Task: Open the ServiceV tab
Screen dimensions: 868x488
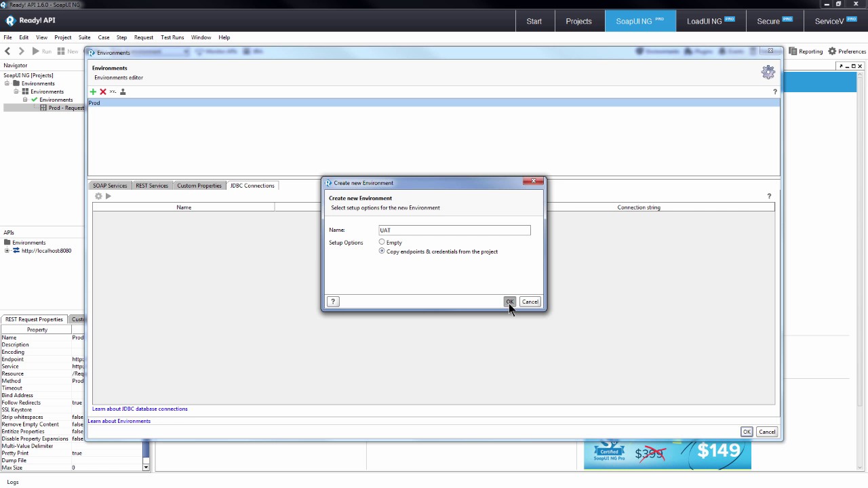Action: [836, 21]
